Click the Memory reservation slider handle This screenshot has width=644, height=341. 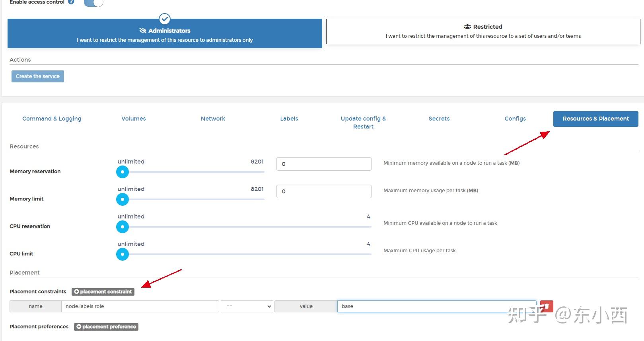pyautogui.click(x=123, y=172)
